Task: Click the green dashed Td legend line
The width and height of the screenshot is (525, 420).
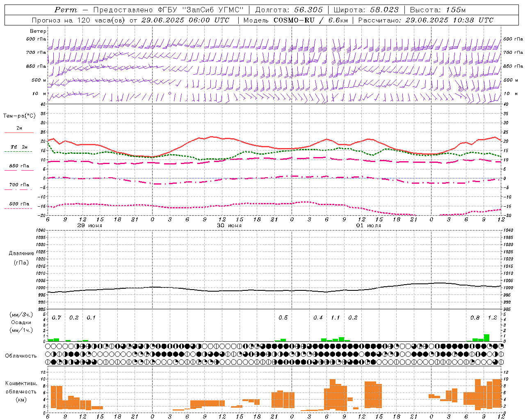Action: 18,151
